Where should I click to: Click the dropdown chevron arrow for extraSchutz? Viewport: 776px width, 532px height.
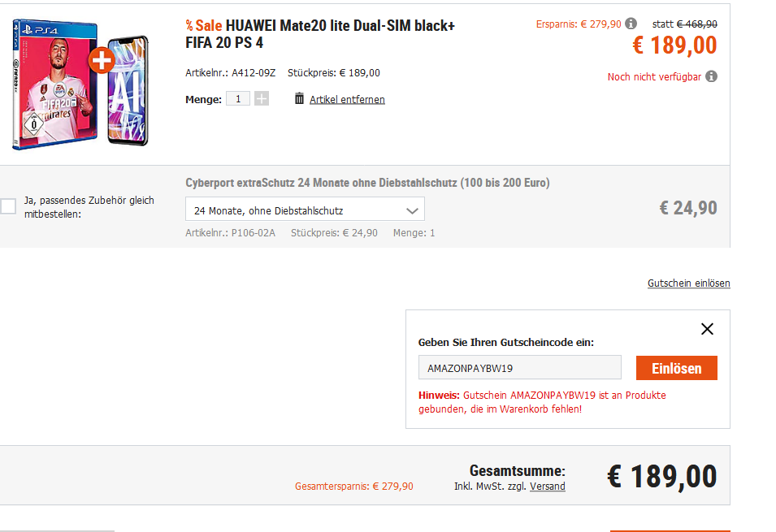pos(412,211)
